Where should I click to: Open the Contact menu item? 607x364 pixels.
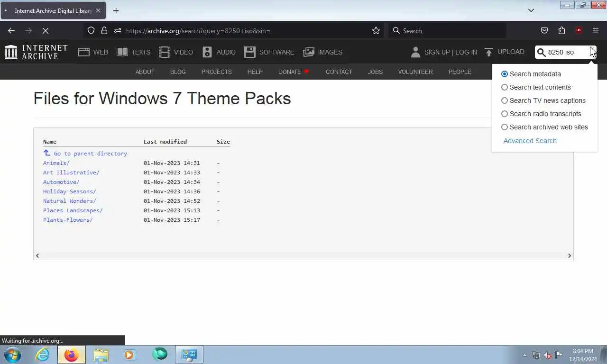coord(339,72)
